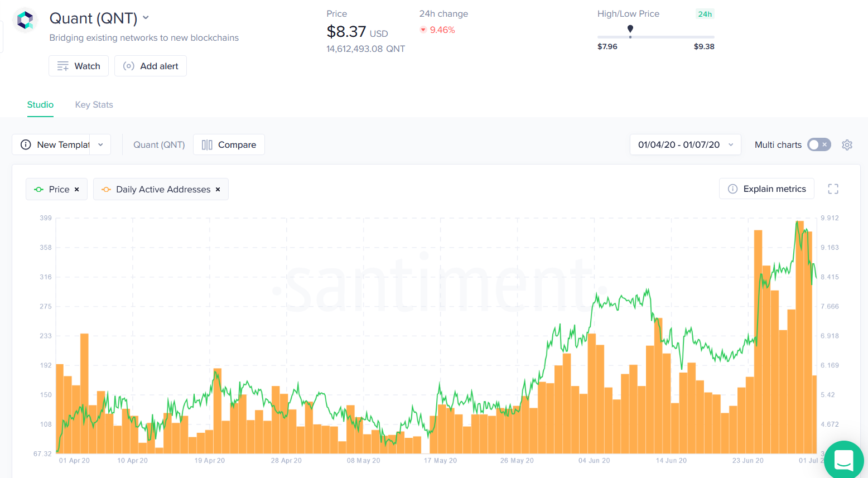Open the Compare assets button

click(229, 144)
